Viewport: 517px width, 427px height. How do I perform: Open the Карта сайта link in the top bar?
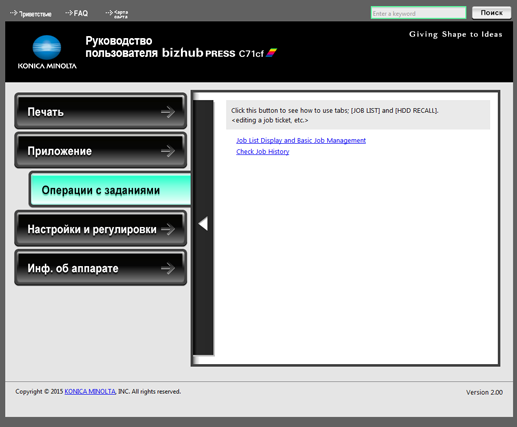(x=117, y=14)
